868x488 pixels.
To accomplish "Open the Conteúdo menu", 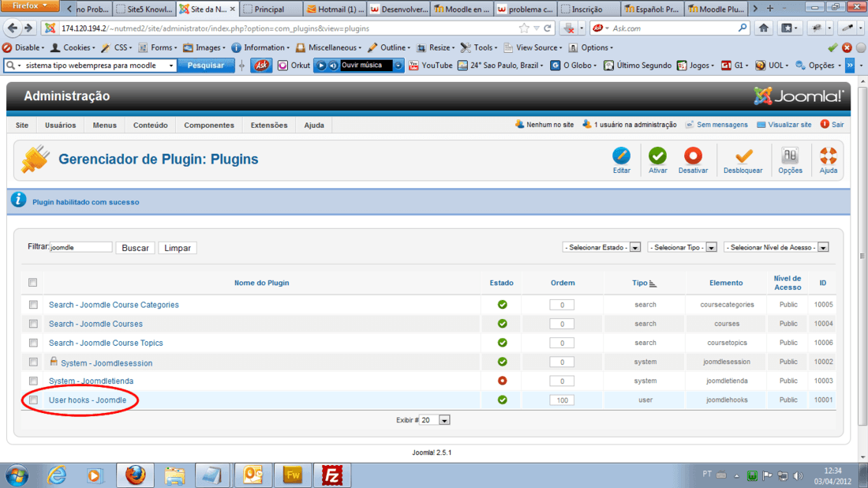I will click(151, 126).
